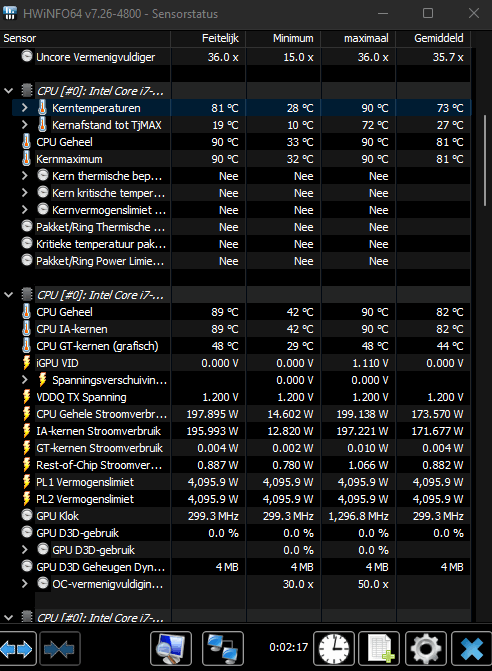Expand the OC-vermenigvuldigin… row
The image size is (492, 671).
[24, 584]
